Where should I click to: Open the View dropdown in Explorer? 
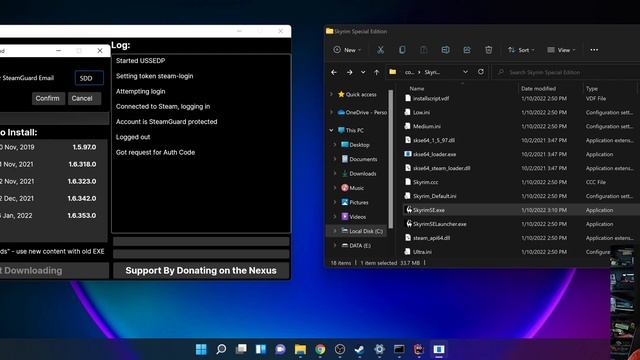point(561,50)
